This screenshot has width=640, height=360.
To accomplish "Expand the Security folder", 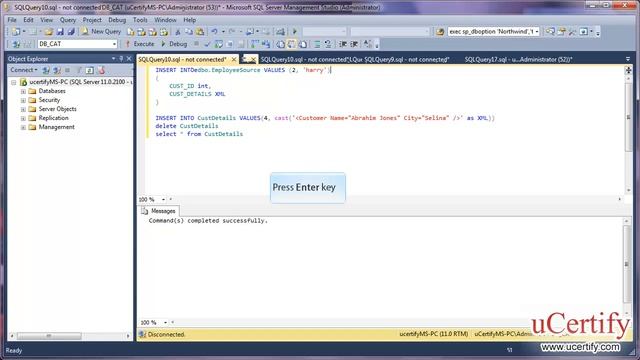I will [x=23, y=100].
